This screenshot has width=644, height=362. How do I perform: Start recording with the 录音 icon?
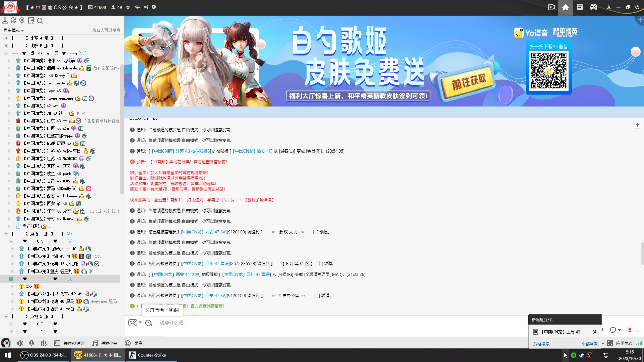128,343
